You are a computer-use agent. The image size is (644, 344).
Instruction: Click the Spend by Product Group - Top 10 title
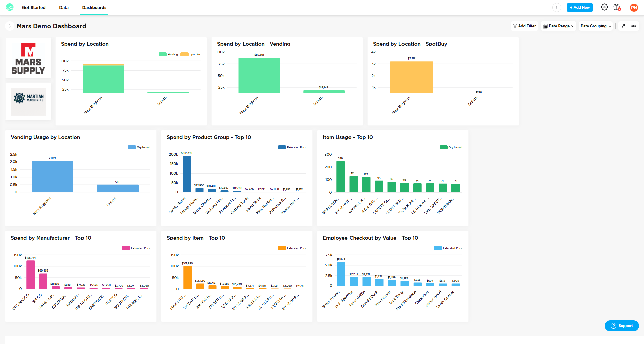click(x=209, y=137)
